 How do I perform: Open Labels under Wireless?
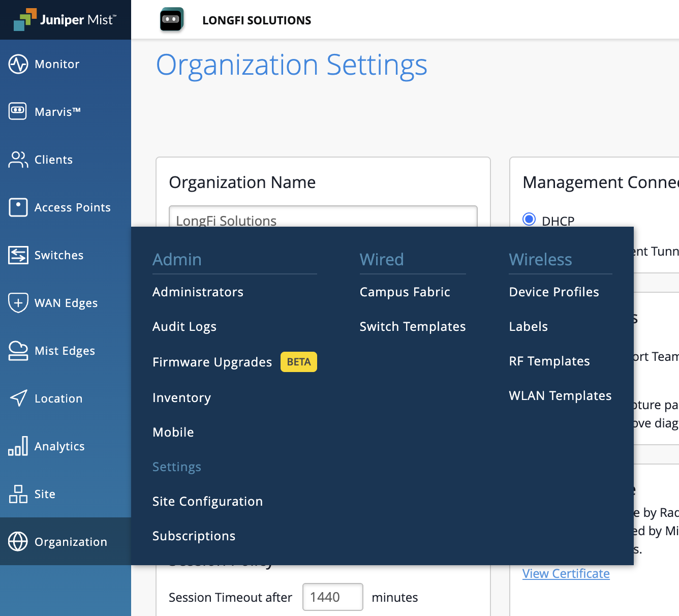529,327
